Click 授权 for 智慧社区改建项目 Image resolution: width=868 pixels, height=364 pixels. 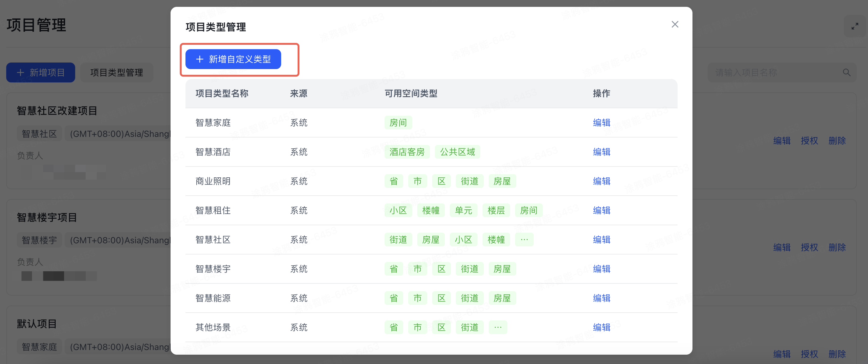tap(809, 141)
